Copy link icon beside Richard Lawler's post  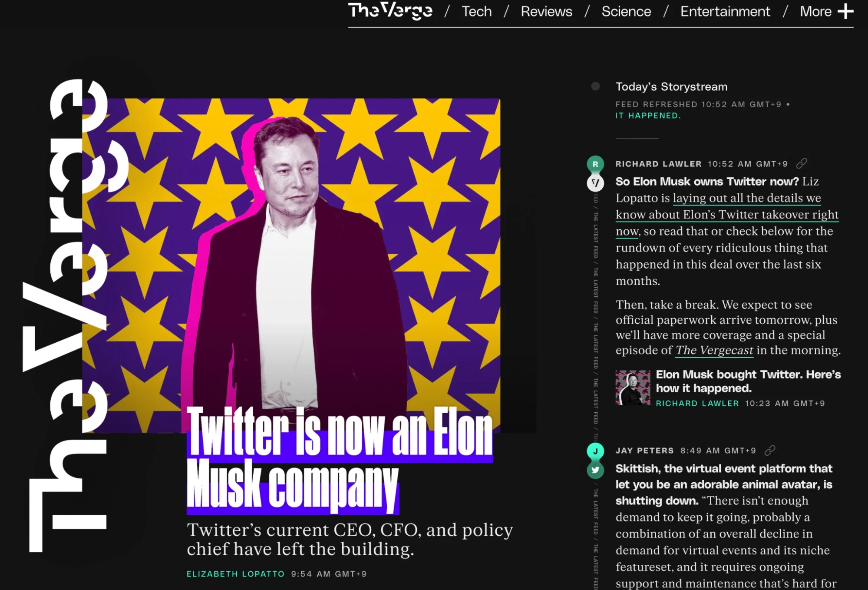(x=802, y=163)
